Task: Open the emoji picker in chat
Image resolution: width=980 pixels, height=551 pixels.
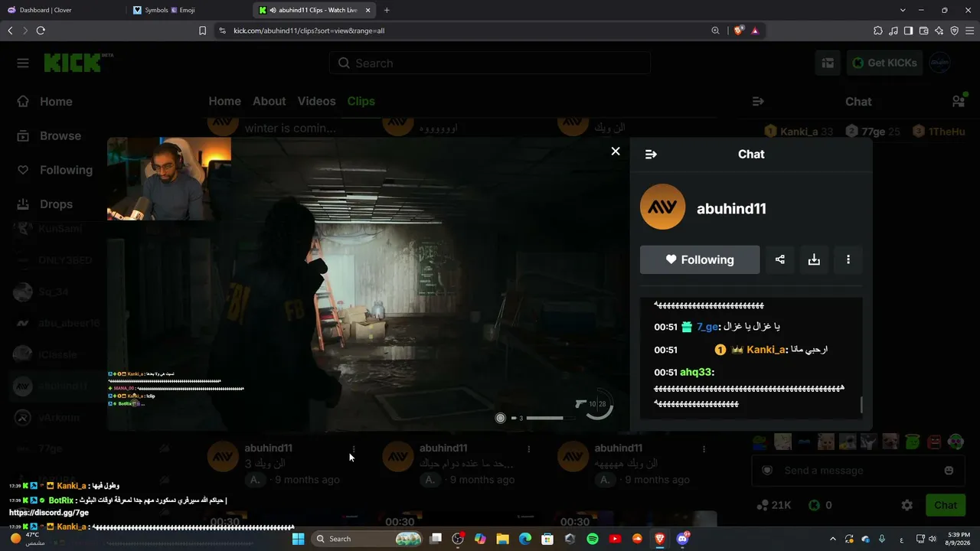Action: click(x=949, y=471)
